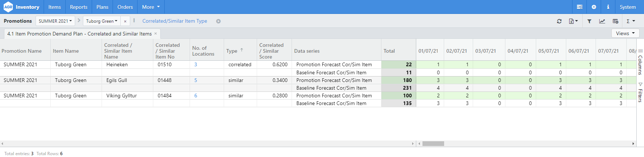This screenshot has width=644, height=157.
Task: Click the Type column sort arrow
Action: [242, 50]
